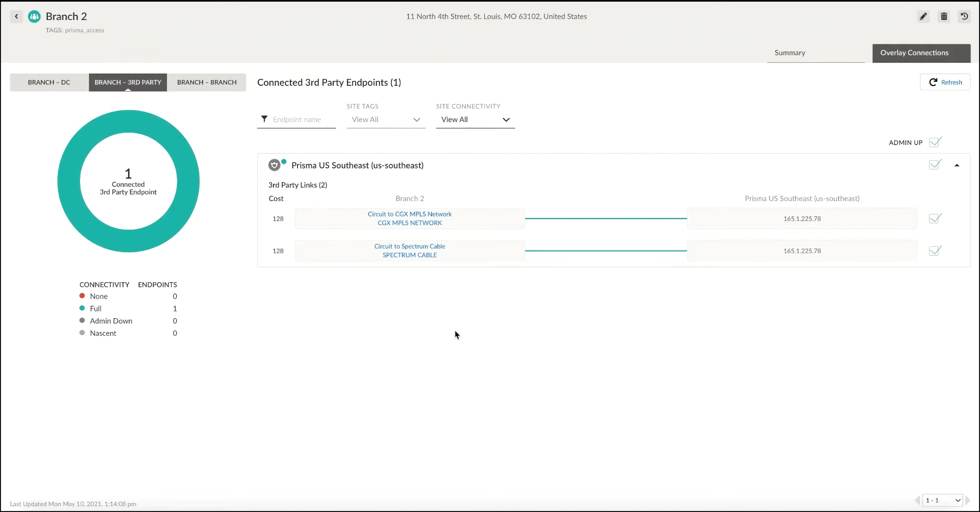Click the Prisma US Southeast endpoint title

click(x=358, y=165)
